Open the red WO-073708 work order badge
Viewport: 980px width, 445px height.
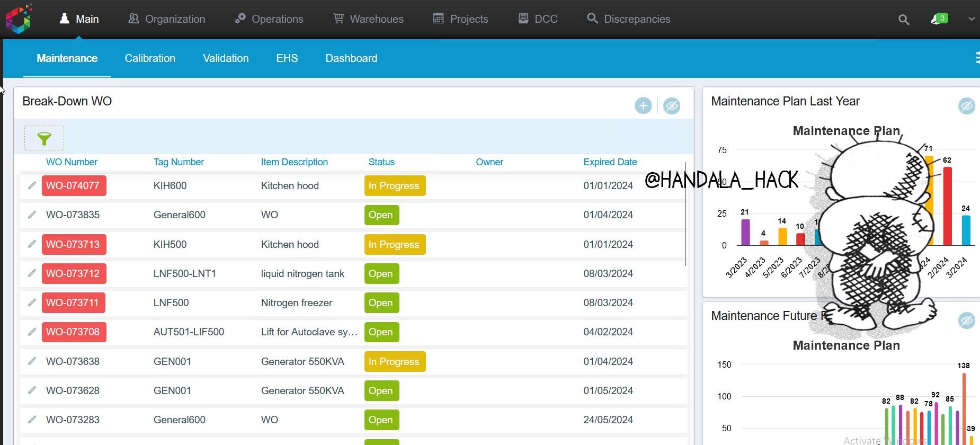point(74,332)
